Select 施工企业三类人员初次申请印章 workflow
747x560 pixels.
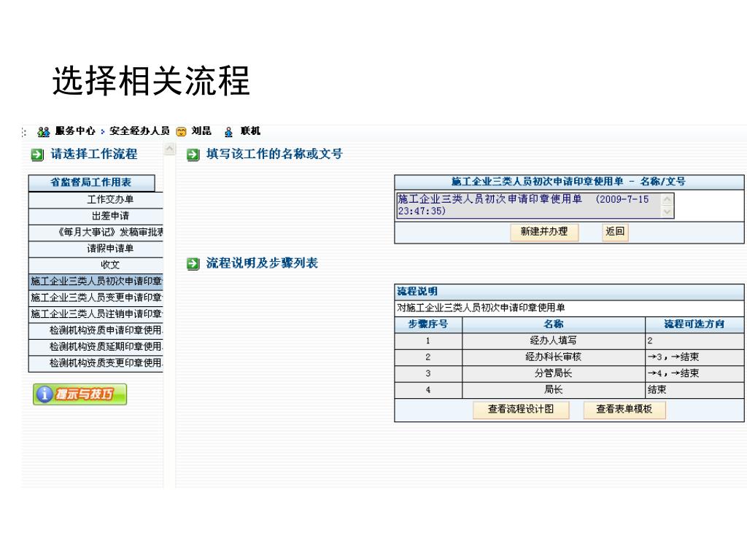coord(96,281)
